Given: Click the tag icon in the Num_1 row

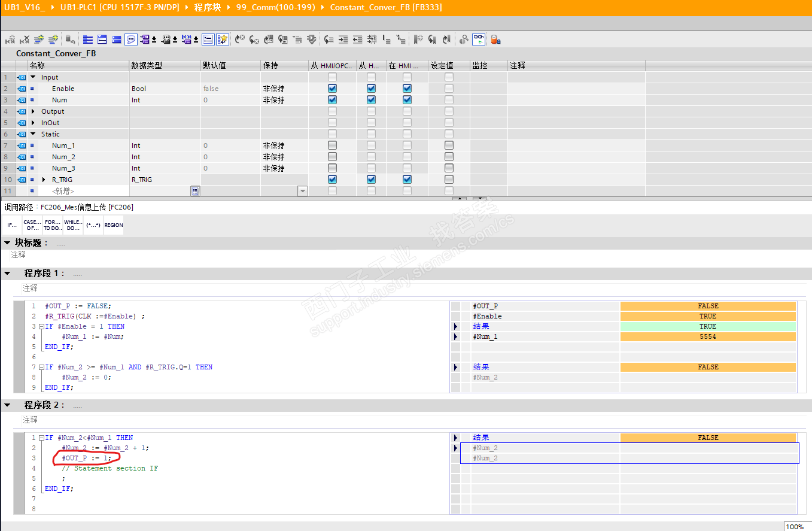Looking at the screenshot, I should click(21, 145).
